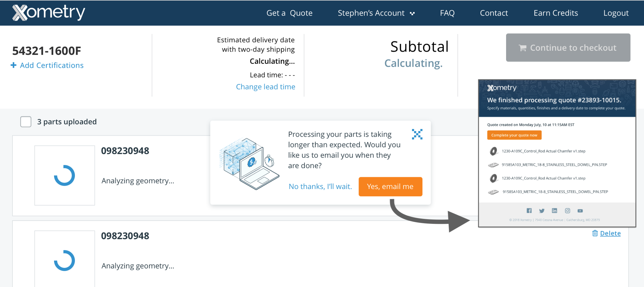644x287 pixels.
Task: Click the plus icon beside Add Certifications
Action: 13,65
